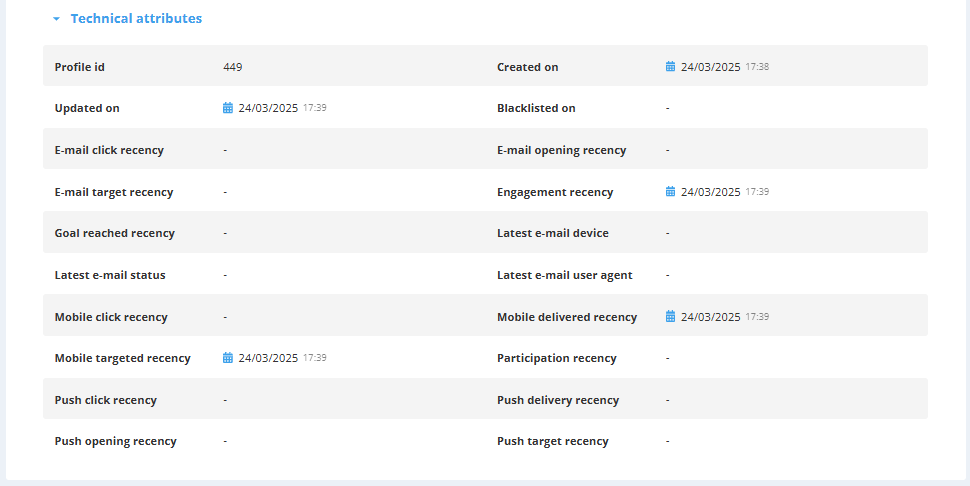Screen dimensions: 970x486
Task: Click the Latest e-mail user agent label
Action: click(565, 275)
